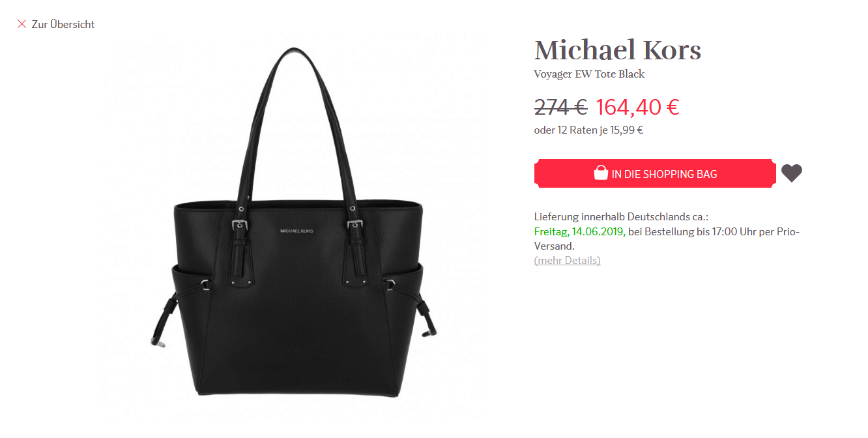Add bag to wishlist with heart icon

tap(792, 173)
